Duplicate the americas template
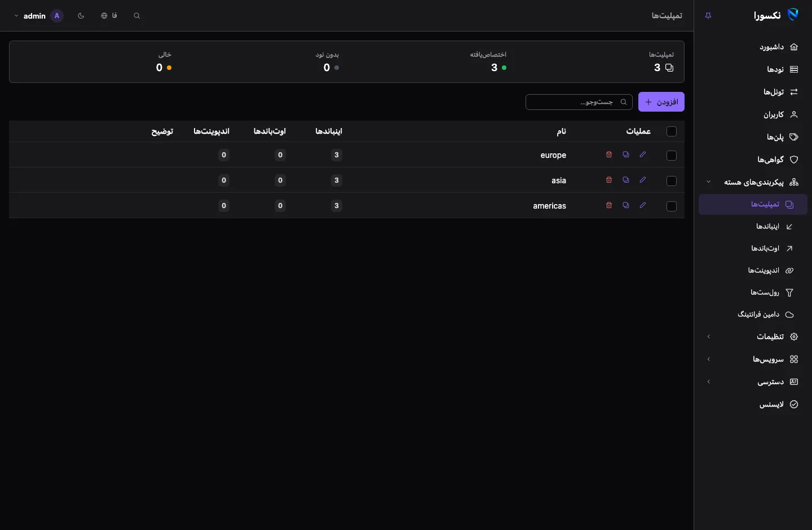 (x=626, y=205)
